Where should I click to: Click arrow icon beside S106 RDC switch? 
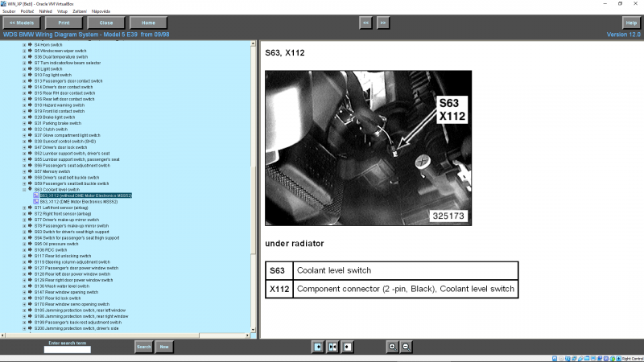coord(30,249)
